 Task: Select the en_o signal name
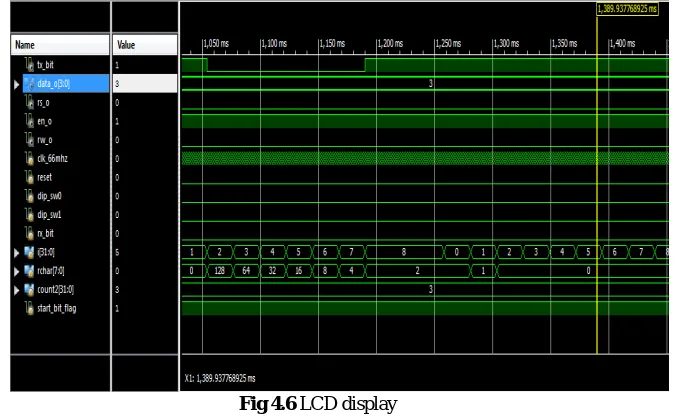(44, 121)
